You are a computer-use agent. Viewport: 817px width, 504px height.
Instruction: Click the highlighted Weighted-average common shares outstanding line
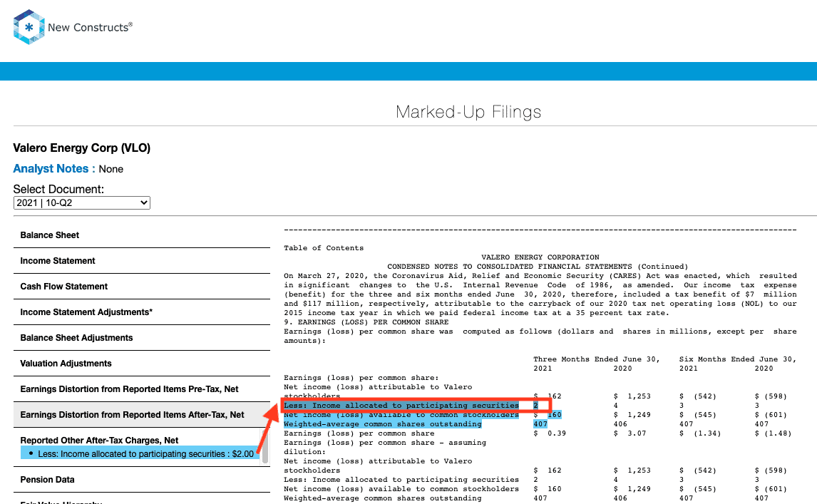382,424
